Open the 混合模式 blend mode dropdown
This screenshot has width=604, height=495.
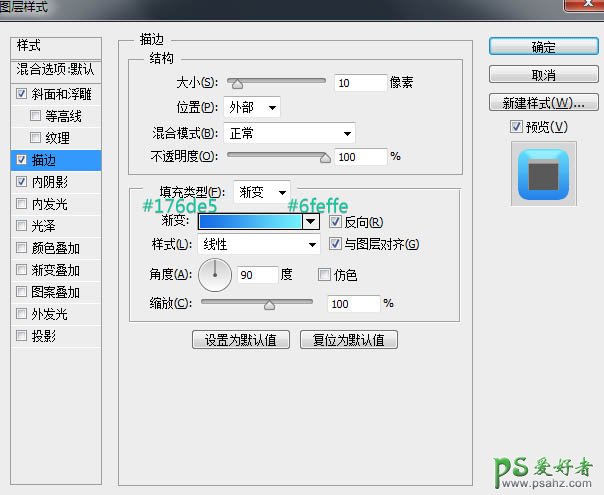tap(291, 132)
